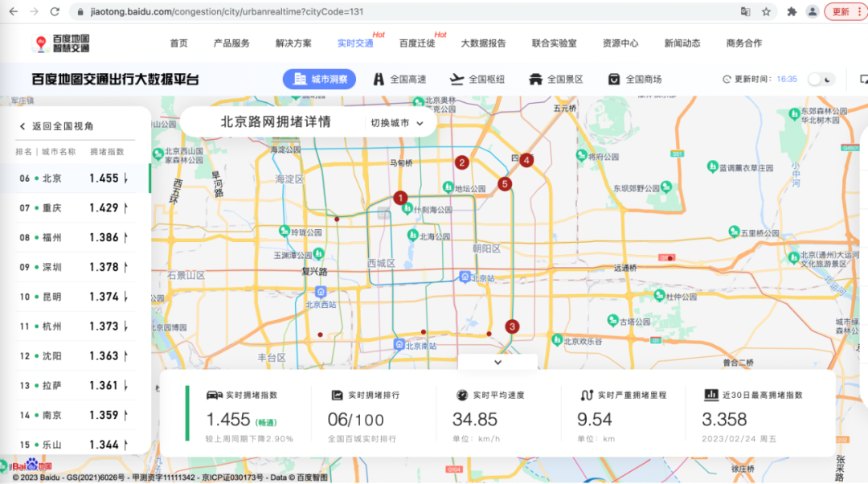Click congestion marker 4 on map

pyautogui.click(x=526, y=160)
